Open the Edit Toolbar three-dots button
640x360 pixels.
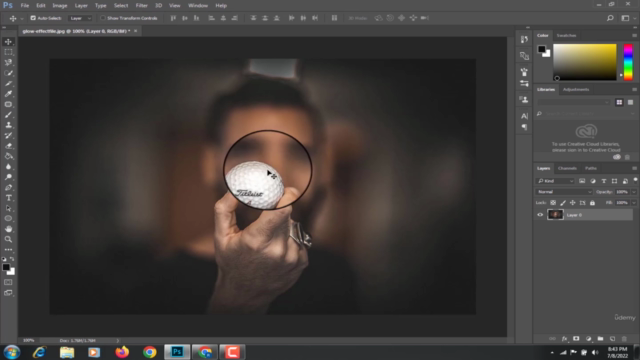coord(8,249)
